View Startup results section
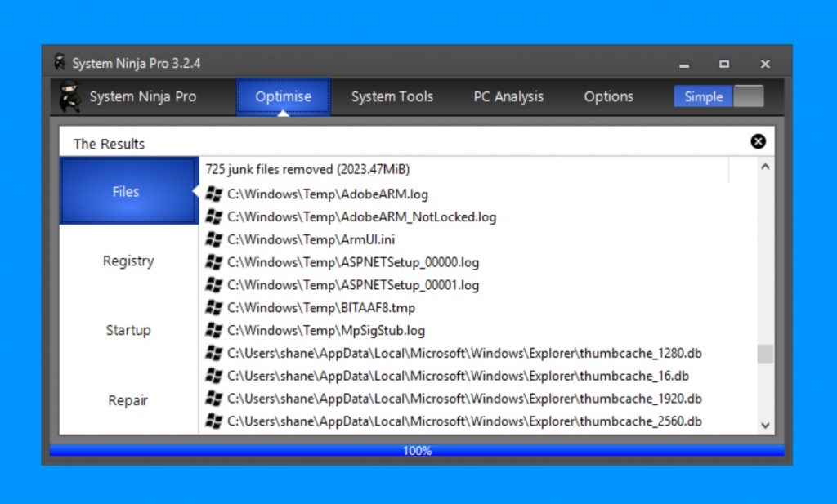The height and width of the screenshot is (504, 837). pyautogui.click(x=128, y=331)
